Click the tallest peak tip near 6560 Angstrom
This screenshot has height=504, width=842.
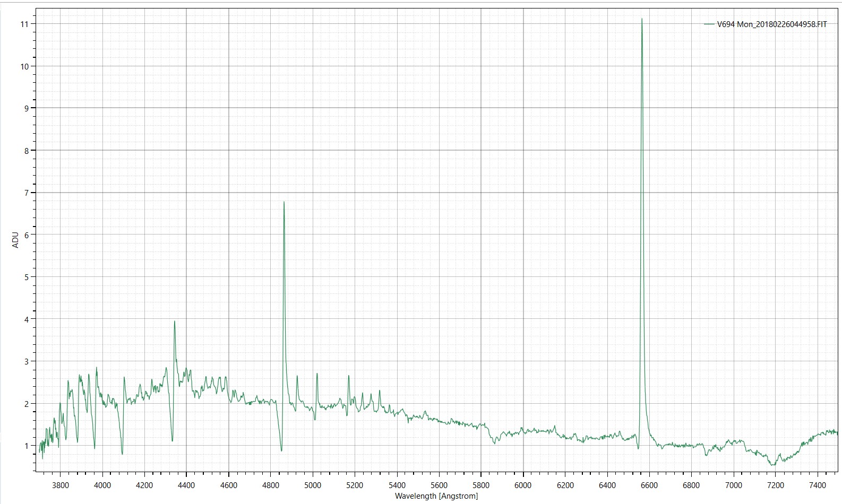click(x=641, y=19)
